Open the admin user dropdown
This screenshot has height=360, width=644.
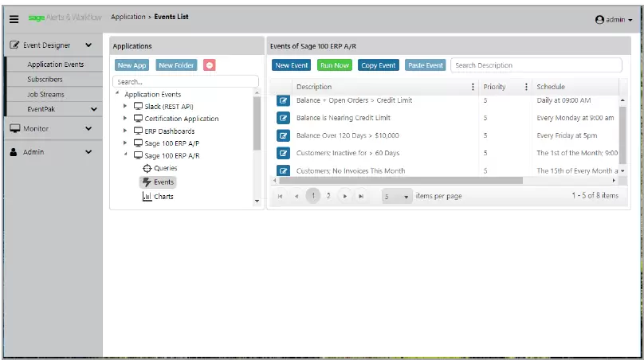click(x=613, y=20)
